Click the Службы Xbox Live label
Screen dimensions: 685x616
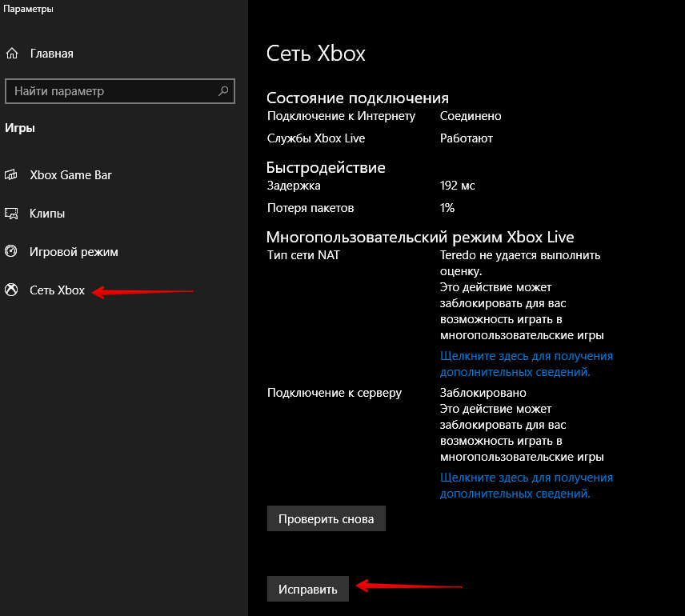point(316,138)
